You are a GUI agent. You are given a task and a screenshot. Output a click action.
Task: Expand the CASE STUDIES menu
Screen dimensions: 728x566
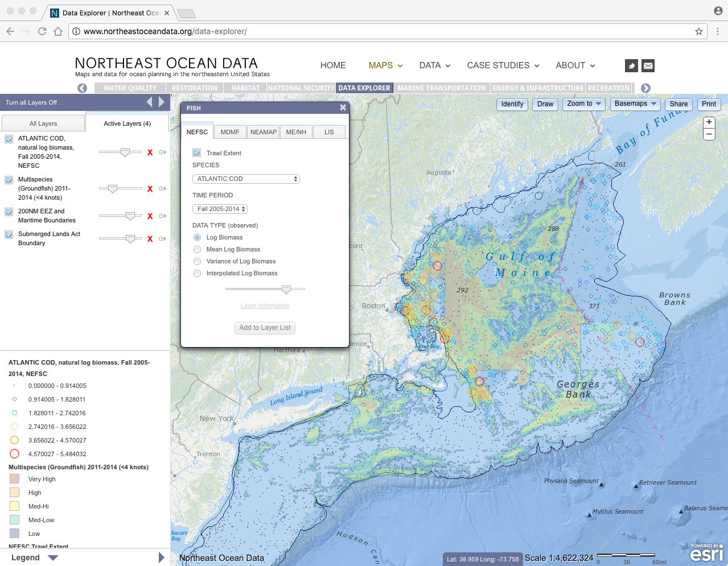click(x=503, y=65)
